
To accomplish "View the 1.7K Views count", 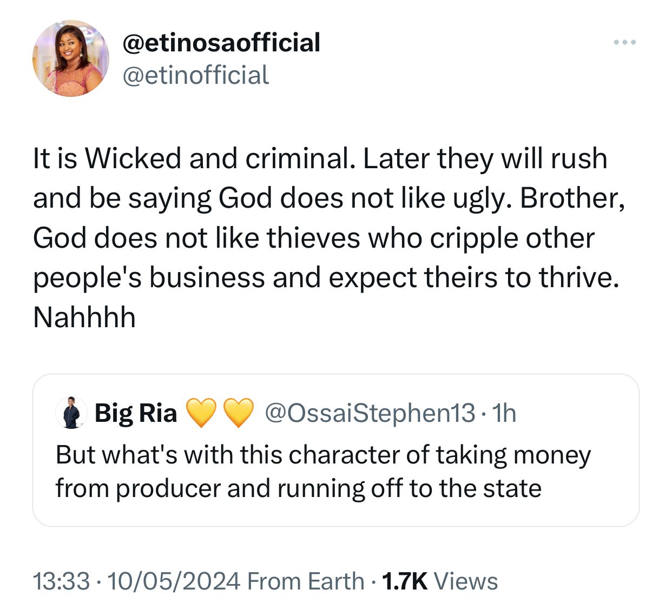I will coord(439,581).
